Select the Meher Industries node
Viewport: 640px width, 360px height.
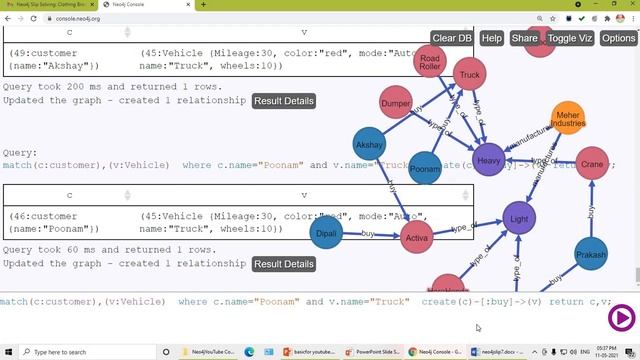pyautogui.click(x=568, y=118)
